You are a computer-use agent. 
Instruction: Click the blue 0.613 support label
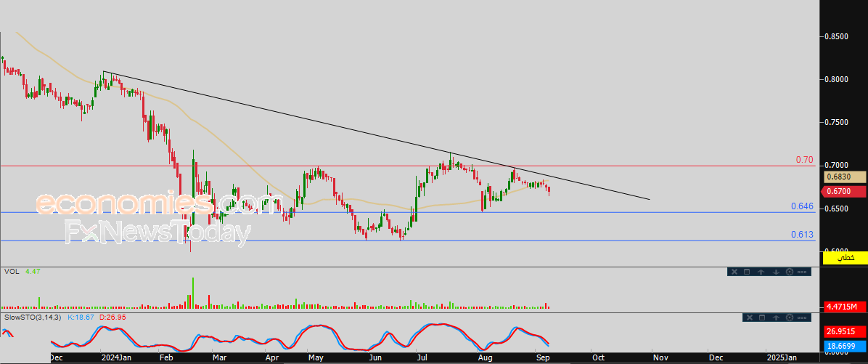[802, 235]
